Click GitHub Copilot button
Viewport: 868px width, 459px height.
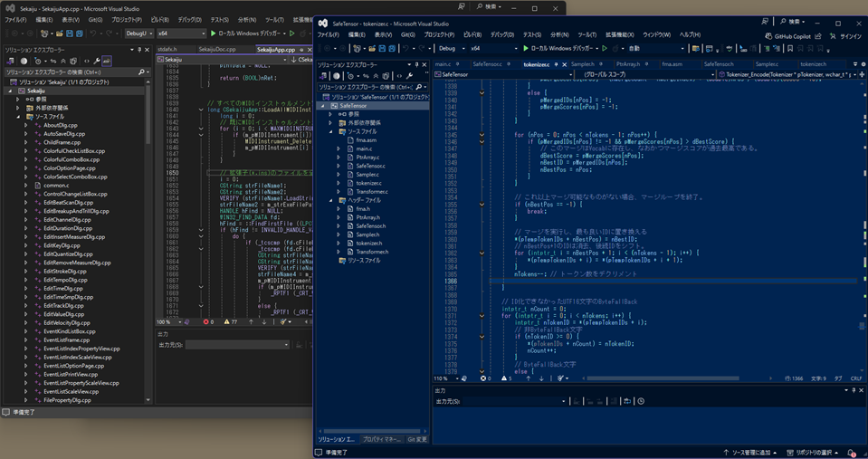(x=787, y=36)
